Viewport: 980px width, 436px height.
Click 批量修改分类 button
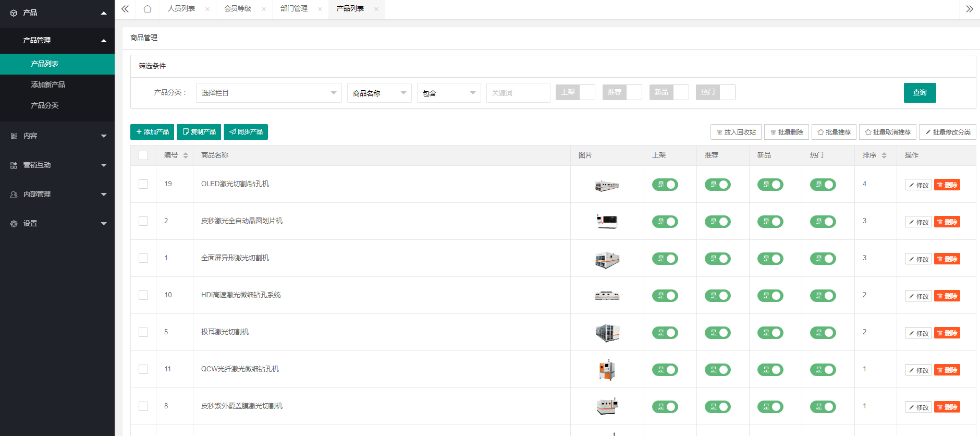click(x=948, y=132)
